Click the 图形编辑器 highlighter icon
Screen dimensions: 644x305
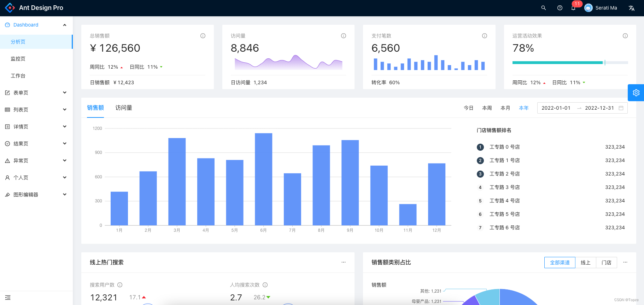pyautogui.click(x=7, y=195)
